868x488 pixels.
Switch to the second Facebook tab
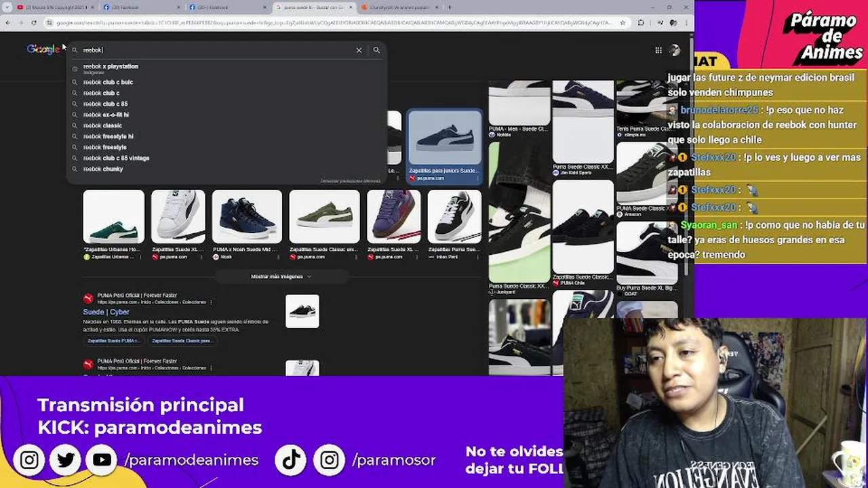coord(227,7)
